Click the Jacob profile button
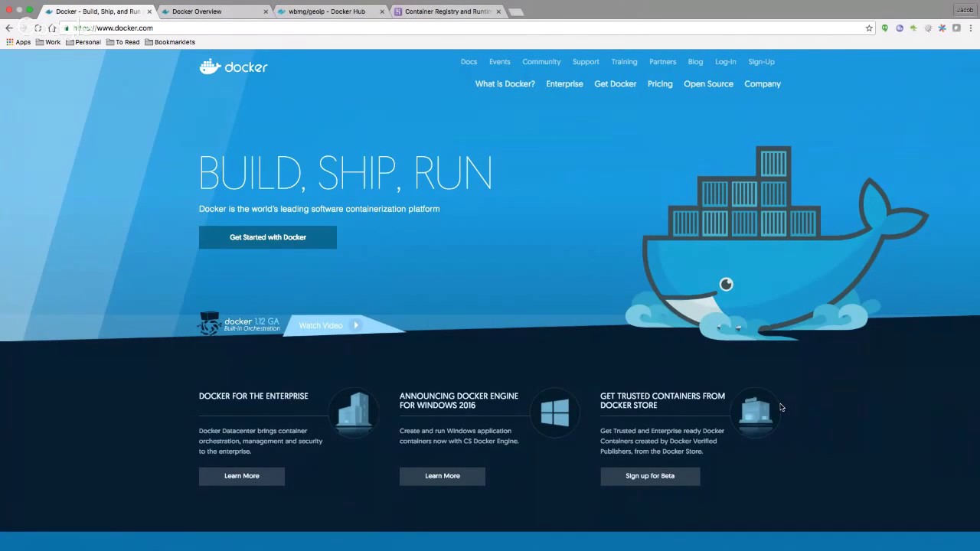 point(964,10)
